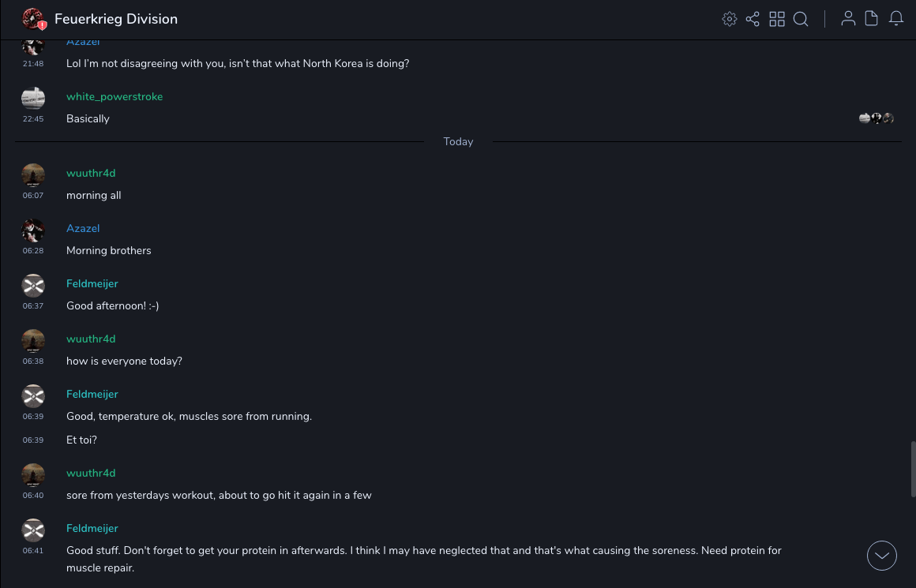916x588 pixels.
Task: Open white_powerstroke's username link
Action: click(x=114, y=96)
